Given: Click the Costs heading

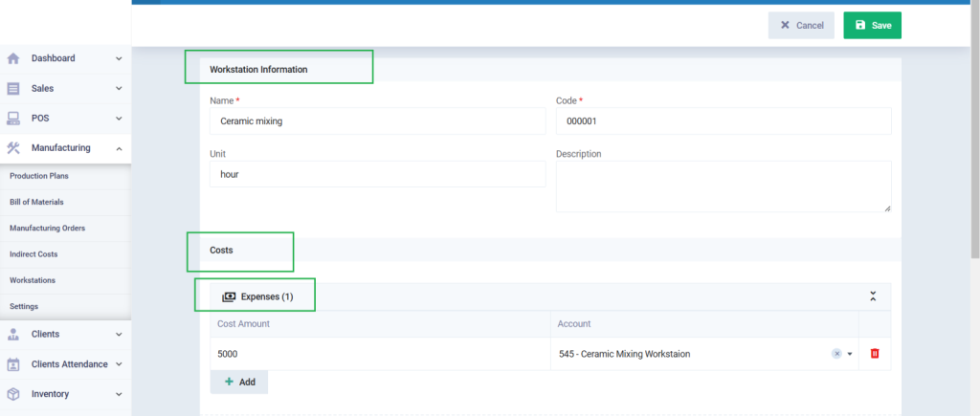Looking at the screenshot, I should point(221,250).
